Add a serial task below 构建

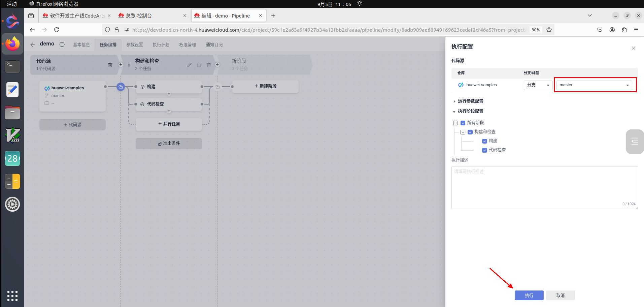[169, 93]
